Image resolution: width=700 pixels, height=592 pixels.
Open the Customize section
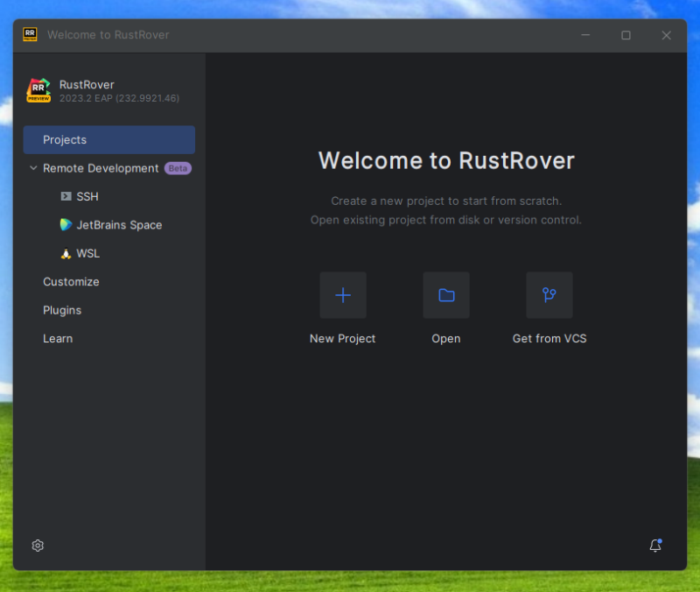point(71,282)
